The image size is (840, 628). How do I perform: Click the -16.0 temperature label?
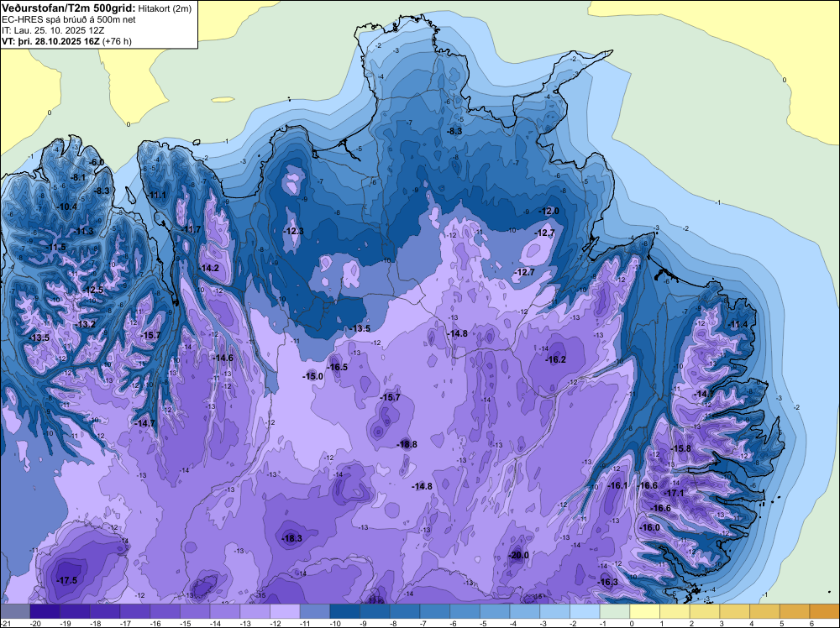[650, 528]
